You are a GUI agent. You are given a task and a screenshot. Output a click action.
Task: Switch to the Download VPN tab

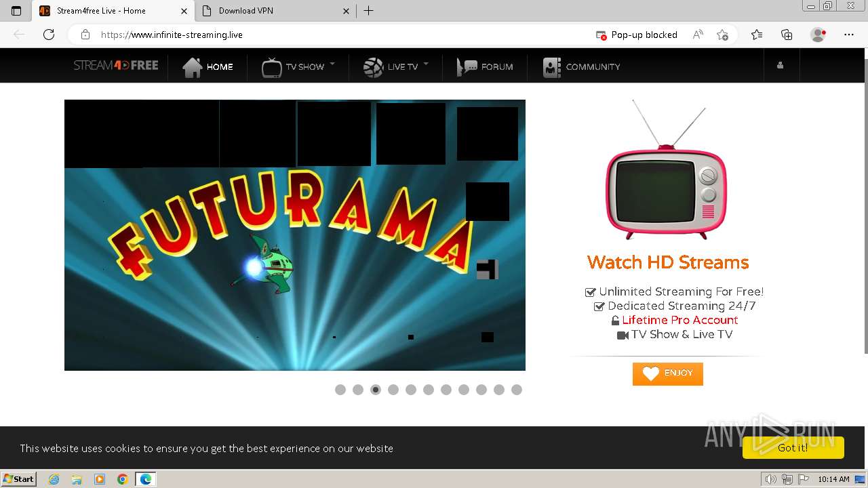coord(275,11)
